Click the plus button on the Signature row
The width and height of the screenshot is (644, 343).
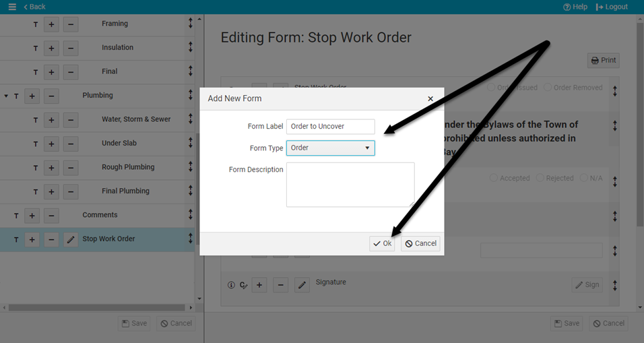[259, 285]
